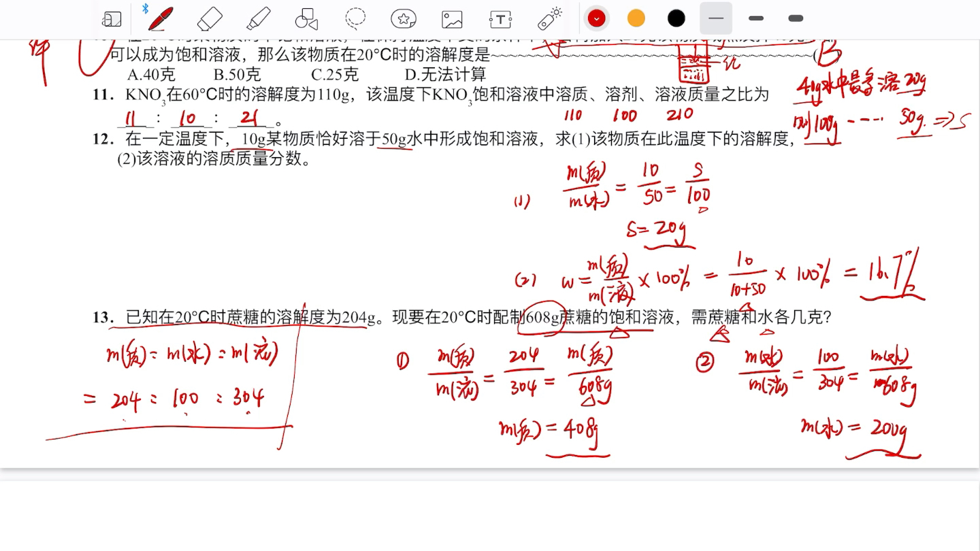
Task: Choose the black pen color
Action: (x=676, y=18)
